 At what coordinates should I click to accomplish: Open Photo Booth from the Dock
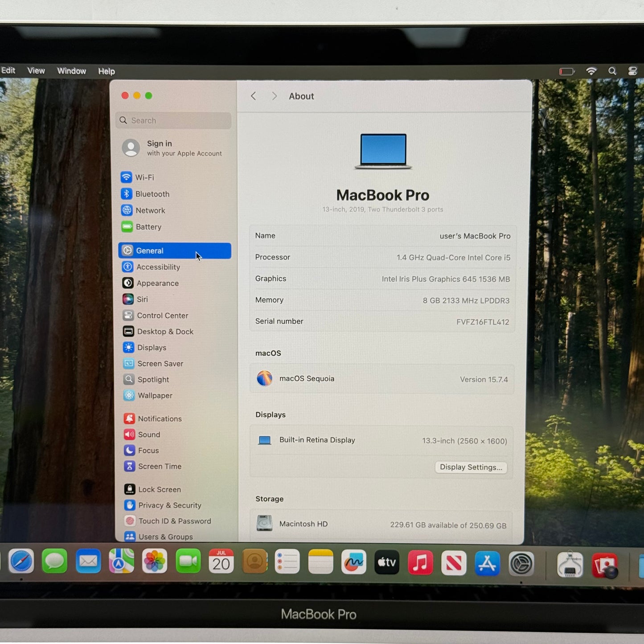pos(605,566)
